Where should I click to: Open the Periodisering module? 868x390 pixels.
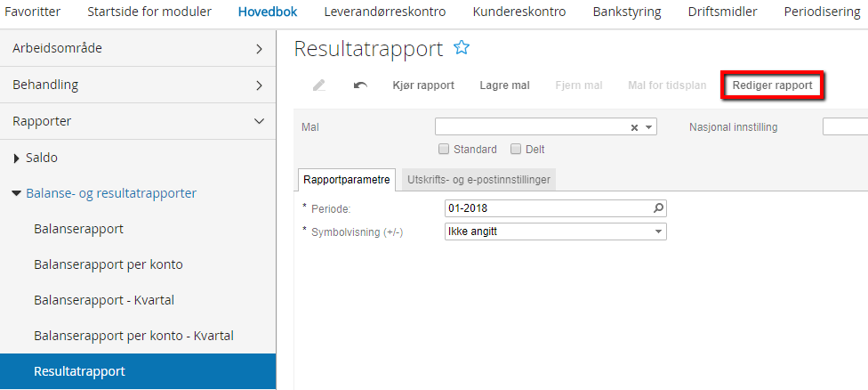click(822, 12)
